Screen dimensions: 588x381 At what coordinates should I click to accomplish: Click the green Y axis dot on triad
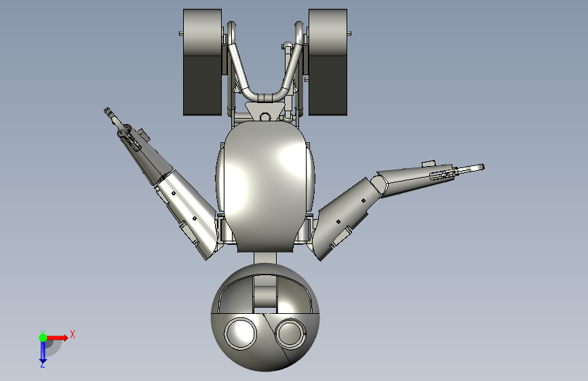43,338
